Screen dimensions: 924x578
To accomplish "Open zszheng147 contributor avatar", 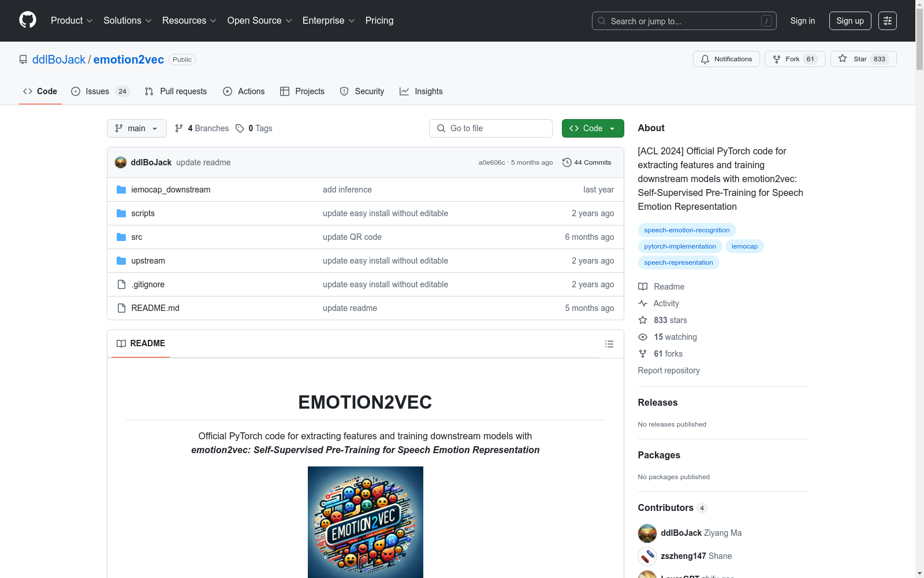I will pyautogui.click(x=647, y=556).
